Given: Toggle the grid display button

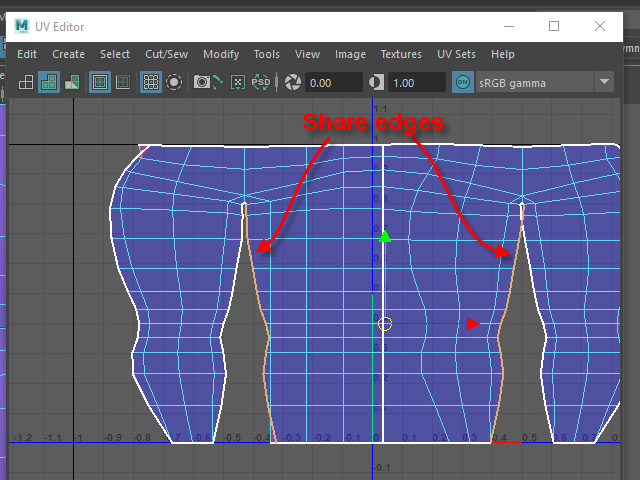Looking at the screenshot, I should 151,83.
